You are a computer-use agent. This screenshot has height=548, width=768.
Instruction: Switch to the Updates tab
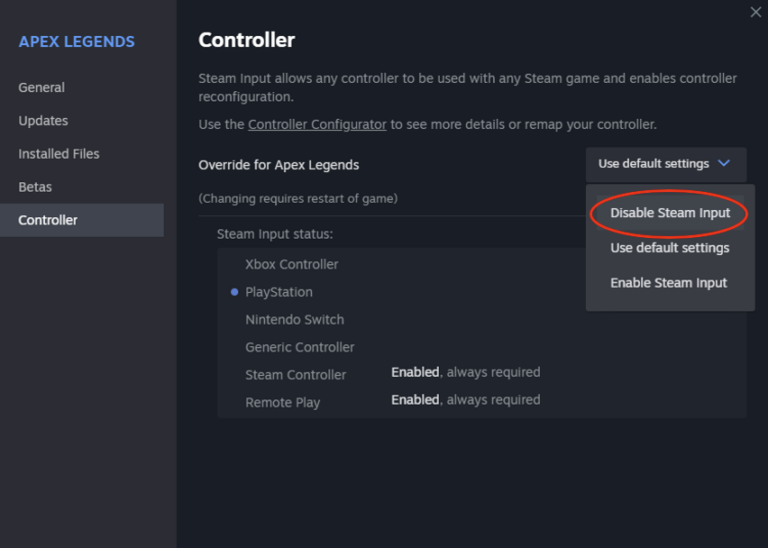tap(43, 121)
